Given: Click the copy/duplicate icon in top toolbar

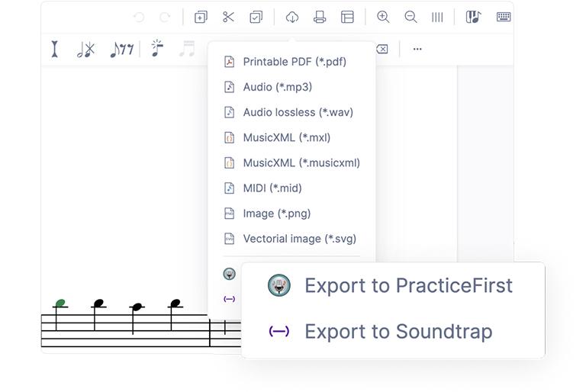Looking at the screenshot, I should click(201, 17).
